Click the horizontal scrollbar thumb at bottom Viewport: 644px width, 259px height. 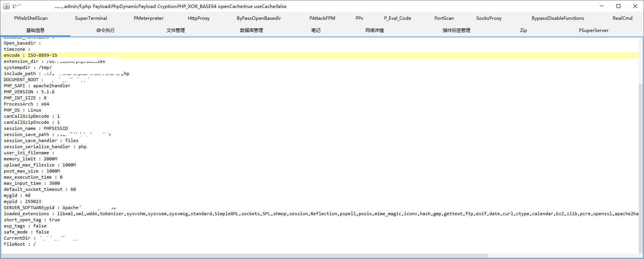coord(245,256)
